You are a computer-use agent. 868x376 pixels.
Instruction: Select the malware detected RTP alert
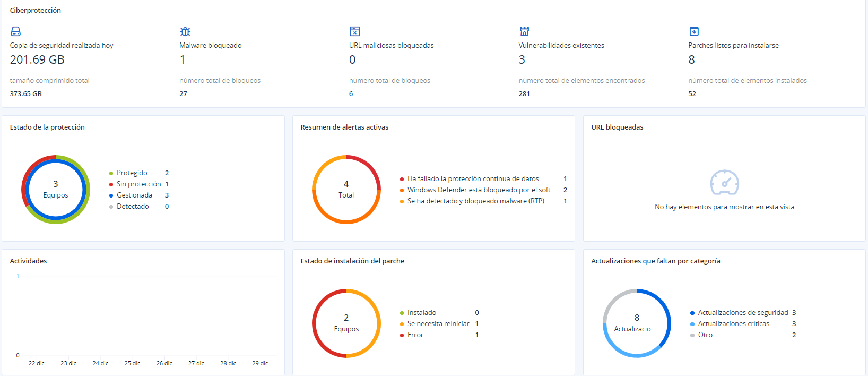(475, 201)
